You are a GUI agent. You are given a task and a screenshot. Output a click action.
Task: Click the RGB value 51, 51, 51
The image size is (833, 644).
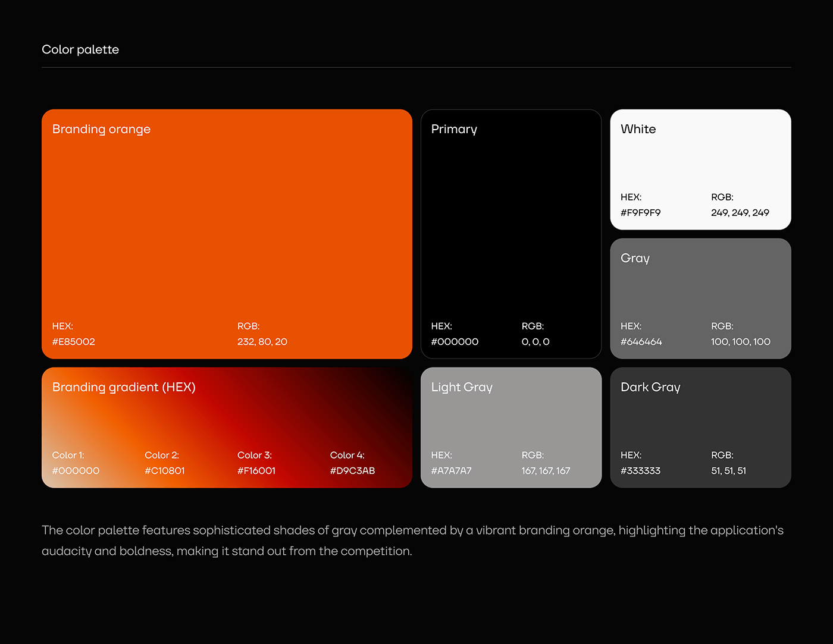tap(728, 471)
